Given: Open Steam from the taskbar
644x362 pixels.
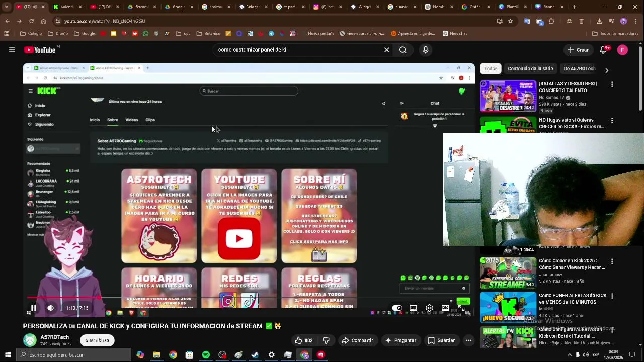Looking at the screenshot, I should coord(255,355).
